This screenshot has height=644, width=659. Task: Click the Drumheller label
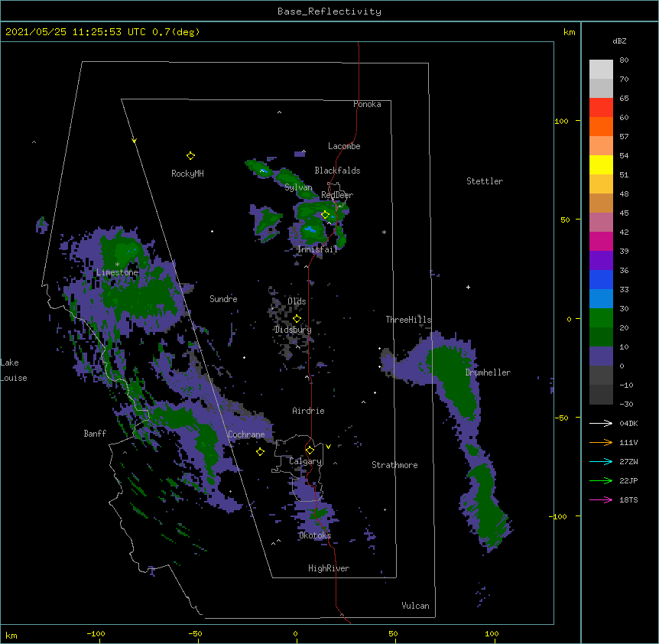pyautogui.click(x=488, y=372)
